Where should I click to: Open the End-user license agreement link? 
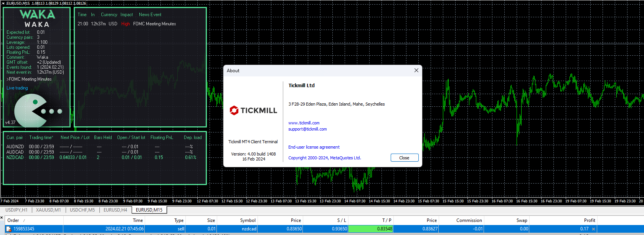coord(314,147)
